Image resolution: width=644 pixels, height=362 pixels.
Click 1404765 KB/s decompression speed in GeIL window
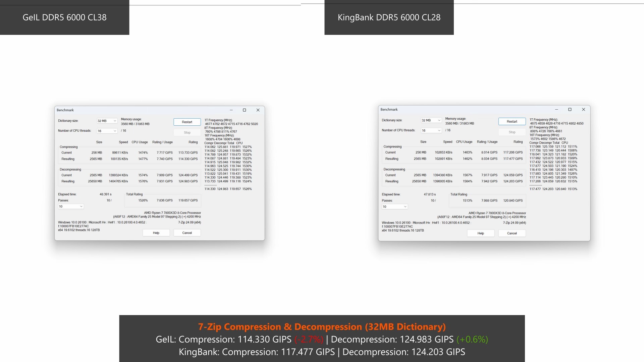point(118,181)
